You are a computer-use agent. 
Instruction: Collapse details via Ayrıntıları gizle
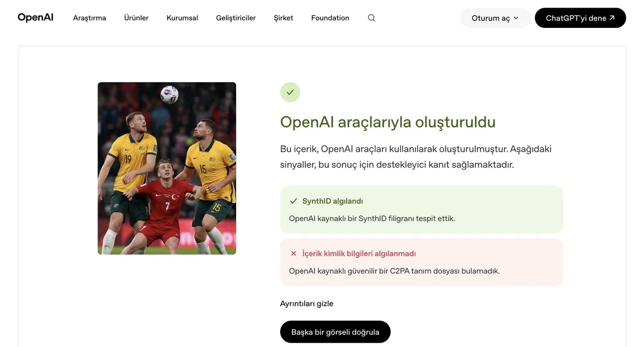click(x=306, y=304)
